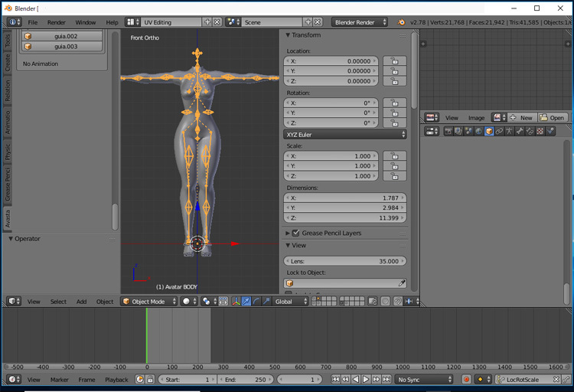Jump to the last frame
The width and height of the screenshot is (574, 392).
tap(386, 380)
